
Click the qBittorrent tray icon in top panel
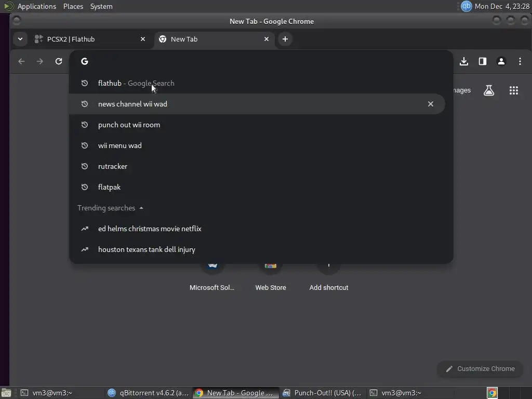coord(467,6)
